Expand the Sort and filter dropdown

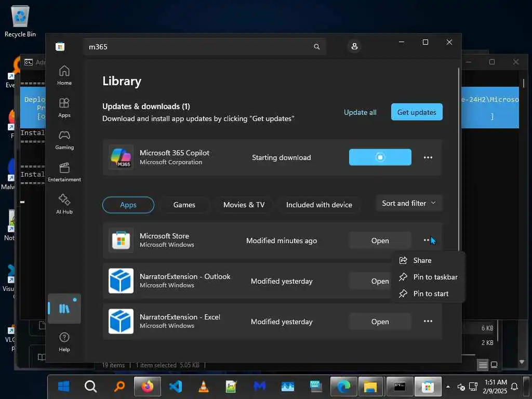pos(409,203)
